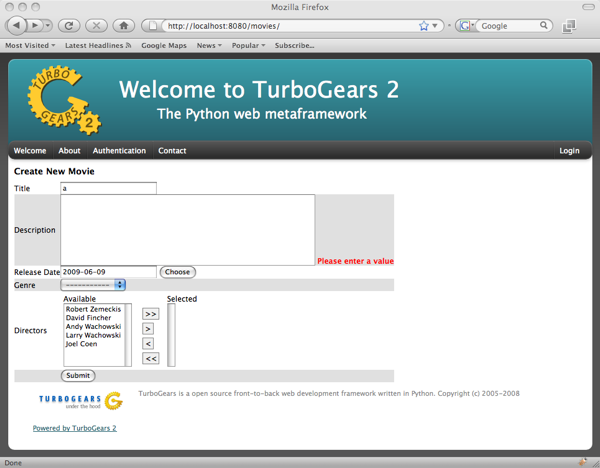Viewport: 600px width, 468px height.
Task: Click the status bar icon at bottom right
Action: pyautogui.click(x=582, y=462)
